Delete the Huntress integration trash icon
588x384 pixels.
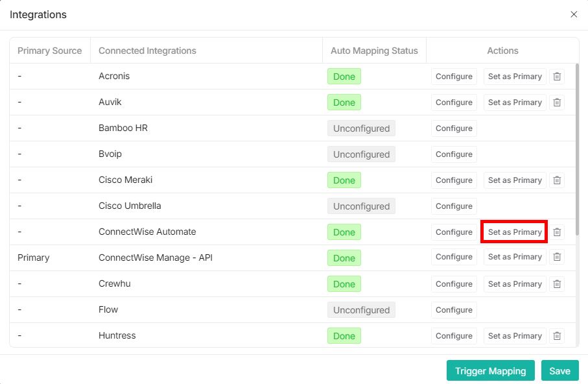[x=556, y=336]
